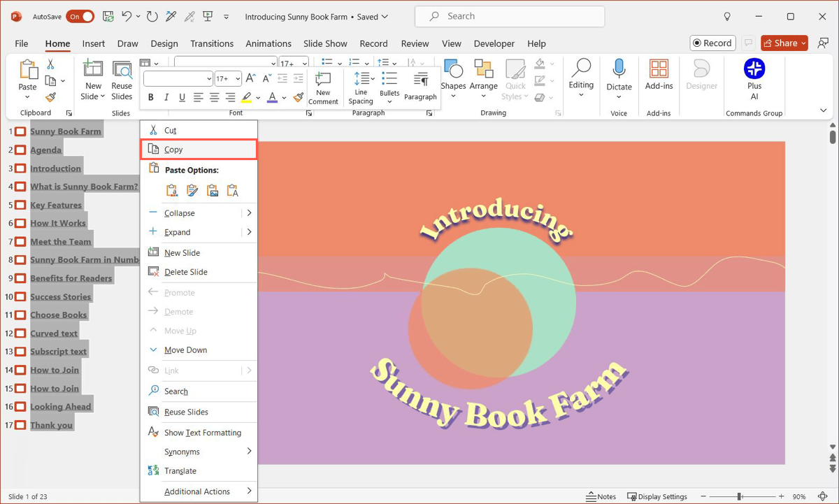839x504 pixels.
Task: Choose Picture paste option icon
Action: click(x=213, y=190)
